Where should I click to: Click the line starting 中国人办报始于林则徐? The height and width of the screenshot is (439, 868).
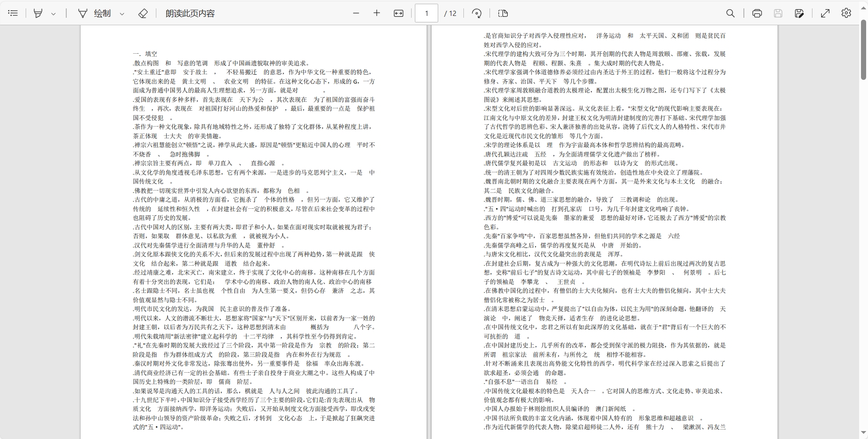click(560, 409)
